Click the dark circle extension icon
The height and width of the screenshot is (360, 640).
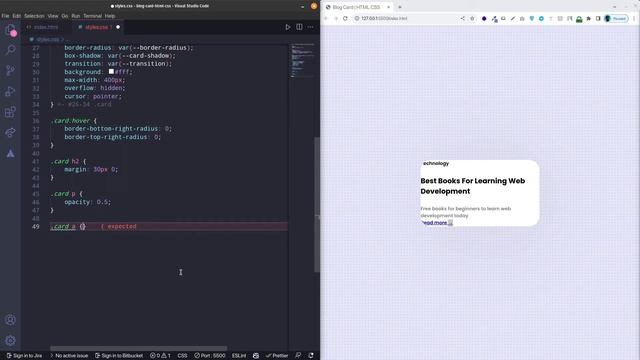(x=484, y=18)
